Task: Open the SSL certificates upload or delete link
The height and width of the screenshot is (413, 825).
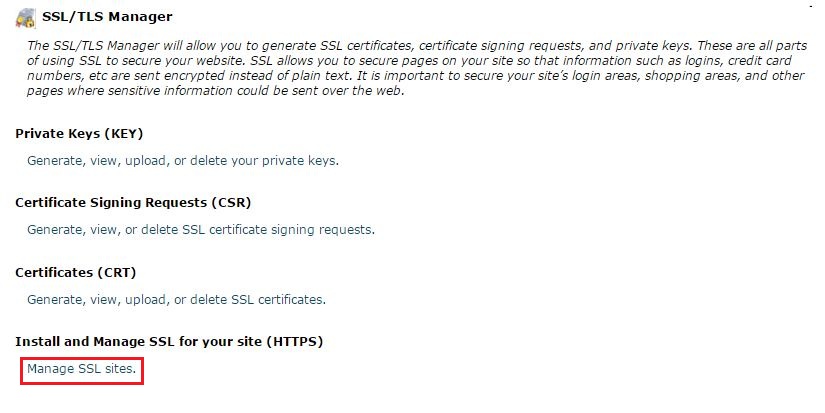Action: coord(176,299)
